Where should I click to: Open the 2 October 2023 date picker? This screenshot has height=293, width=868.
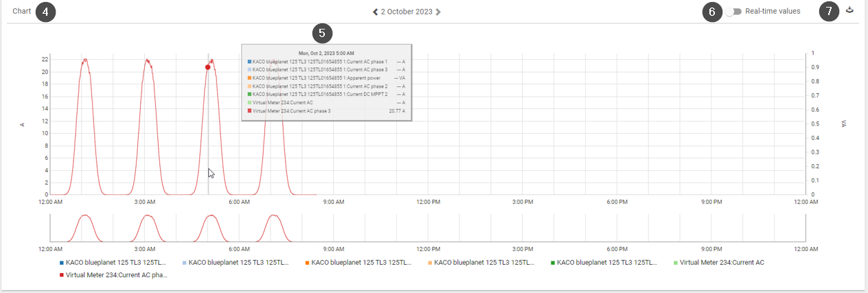pyautogui.click(x=407, y=12)
